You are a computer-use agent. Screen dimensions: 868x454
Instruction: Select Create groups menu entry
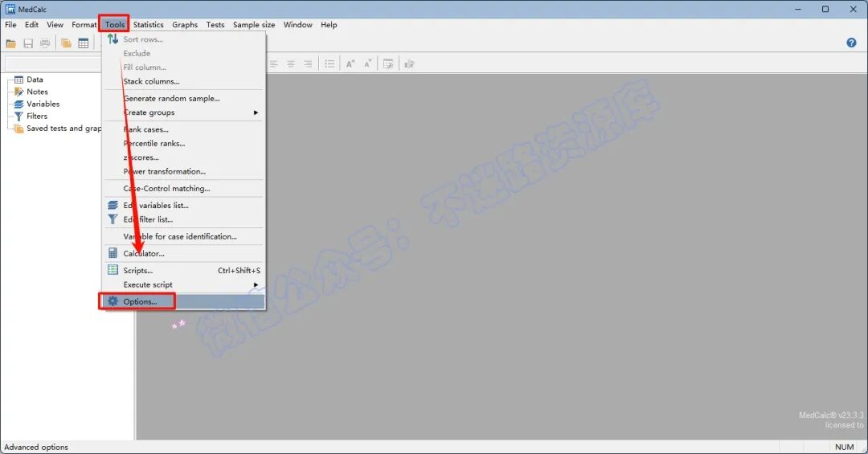tap(183, 112)
